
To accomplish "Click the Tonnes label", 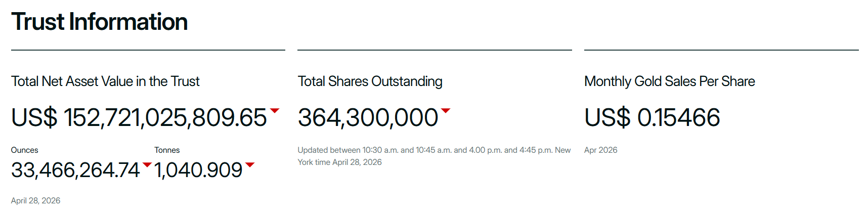I will tap(167, 150).
